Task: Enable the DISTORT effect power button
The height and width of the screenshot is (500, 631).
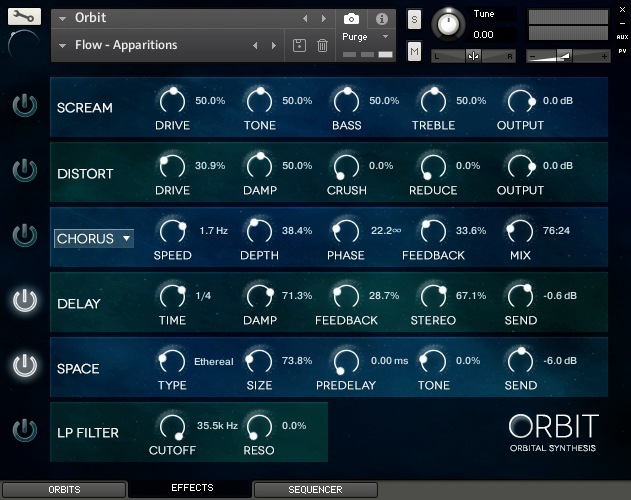Action: (x=25, y=171)
